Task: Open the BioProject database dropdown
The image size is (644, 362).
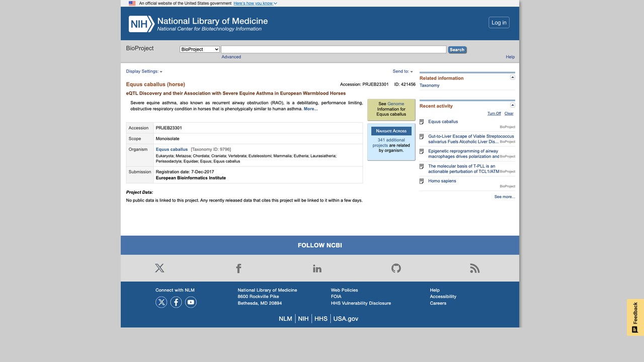Action: (200, 49)
